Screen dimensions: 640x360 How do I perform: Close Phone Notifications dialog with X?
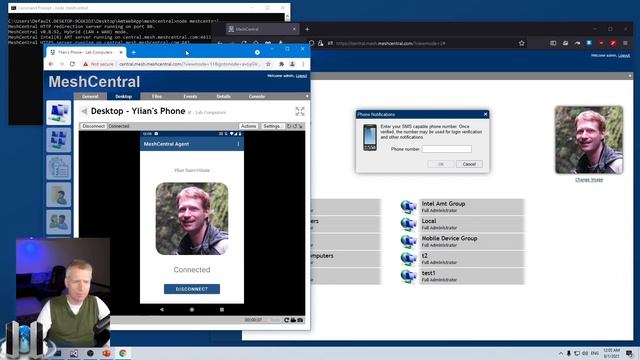tap(485, 114)
